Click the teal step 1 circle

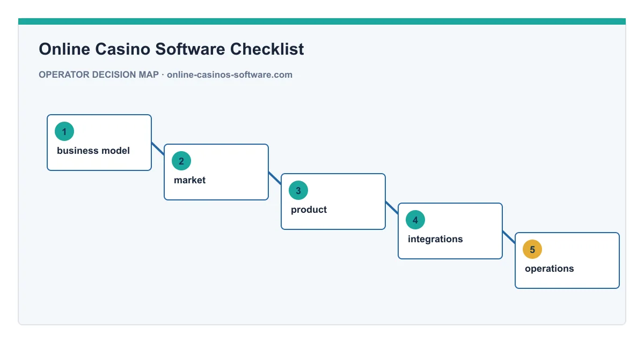[x=64, y=131]
